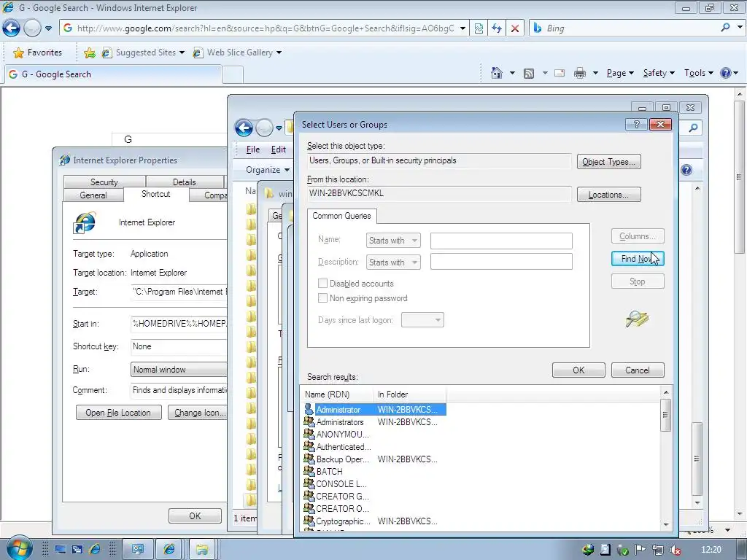The image size is (747, 560).
Task: Click the Description query input field
Action: [501, 262]
